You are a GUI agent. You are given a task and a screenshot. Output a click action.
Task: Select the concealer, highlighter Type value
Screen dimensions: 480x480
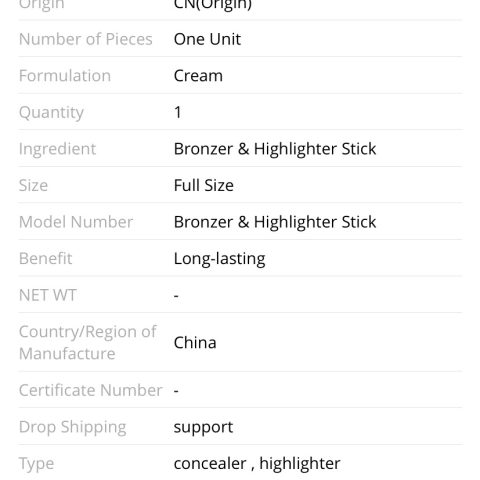tap(257, 464)
